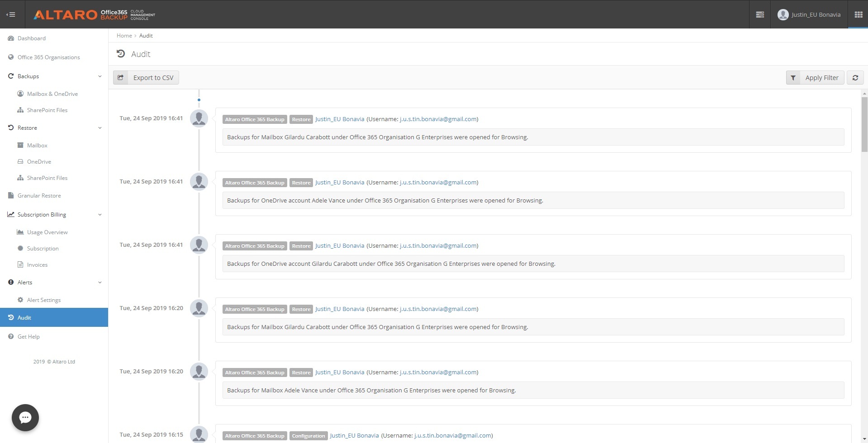Click the refresh icon beside Apply Filter
Screen dimensions: 868x443
point(855,78)
